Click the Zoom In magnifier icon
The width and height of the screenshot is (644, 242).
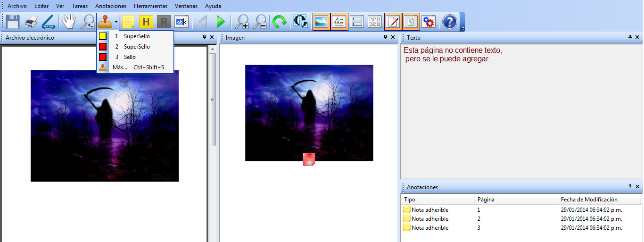pyautogui.click(x=242, y=22)
